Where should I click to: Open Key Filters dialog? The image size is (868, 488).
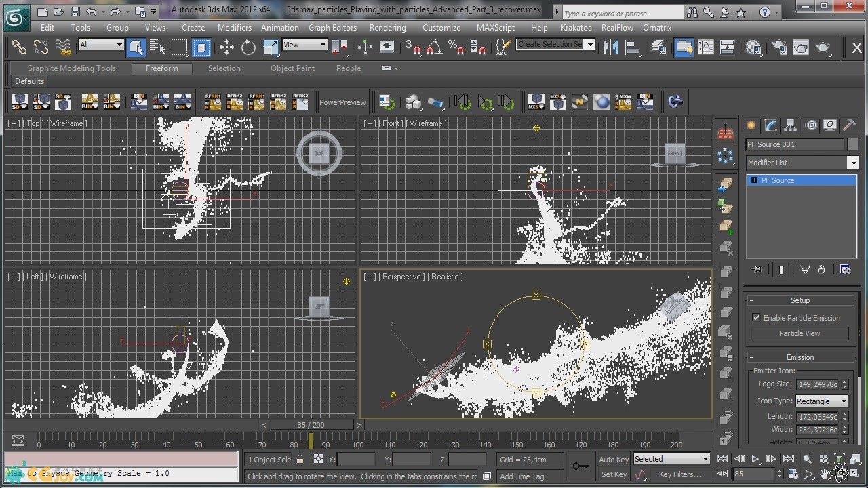coord(679,474)
